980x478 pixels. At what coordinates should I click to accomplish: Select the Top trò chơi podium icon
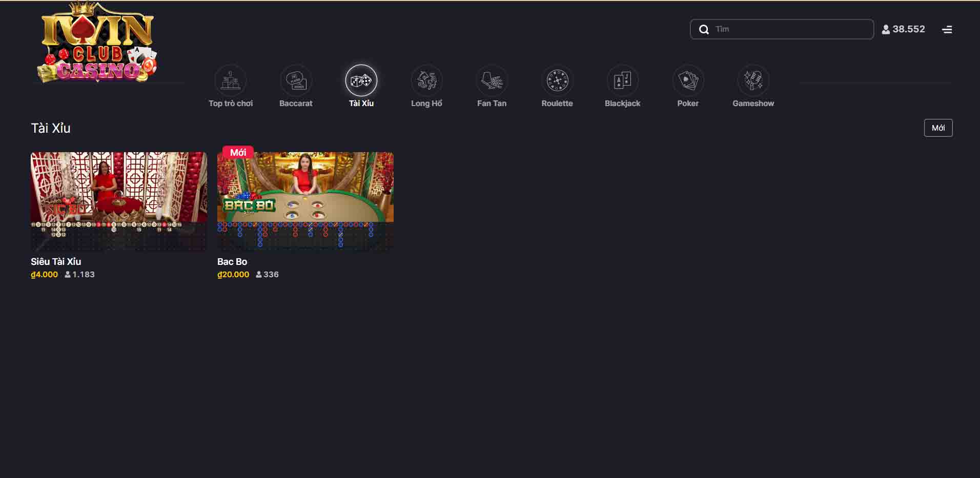pos(230,80)
